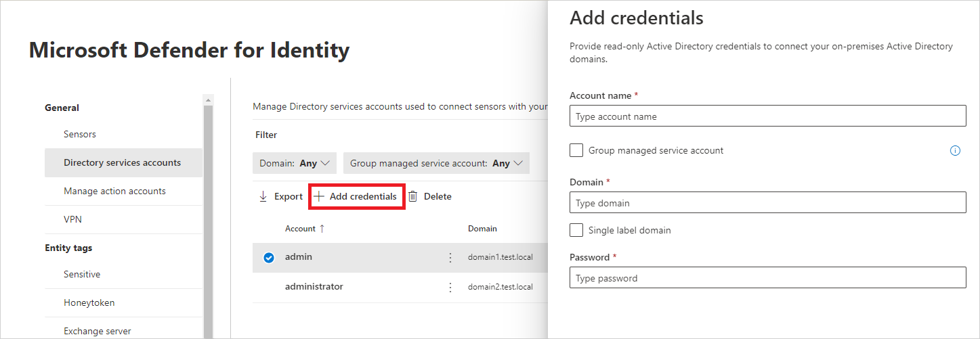Tick the Single label domain checkbox
980x339 pixels.
[576, 230]
